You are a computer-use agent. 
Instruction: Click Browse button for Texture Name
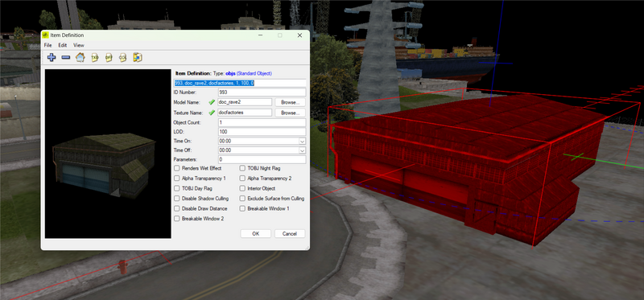(291, 113)
